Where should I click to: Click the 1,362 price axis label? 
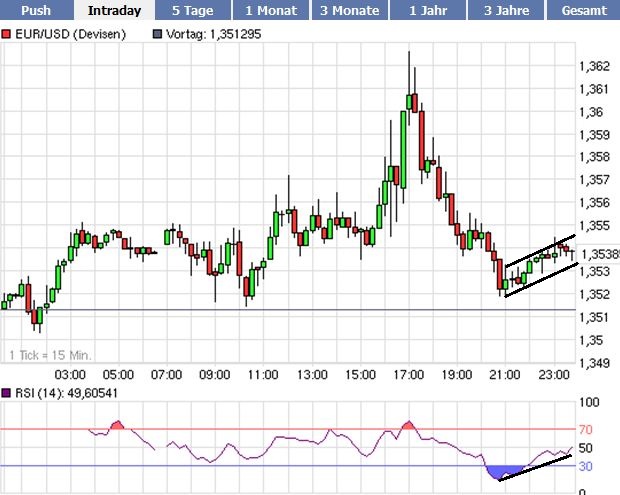pos(594,66)
